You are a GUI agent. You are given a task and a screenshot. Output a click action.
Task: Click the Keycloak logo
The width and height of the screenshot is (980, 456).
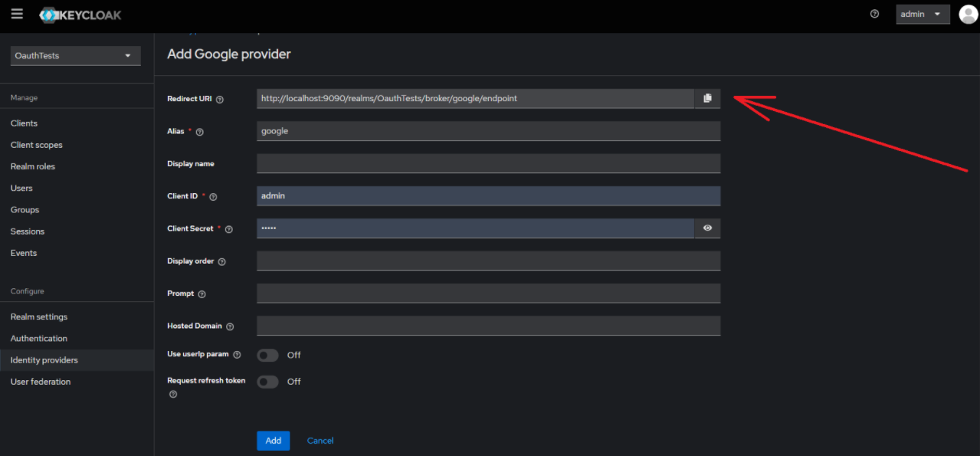coord(80,15)
